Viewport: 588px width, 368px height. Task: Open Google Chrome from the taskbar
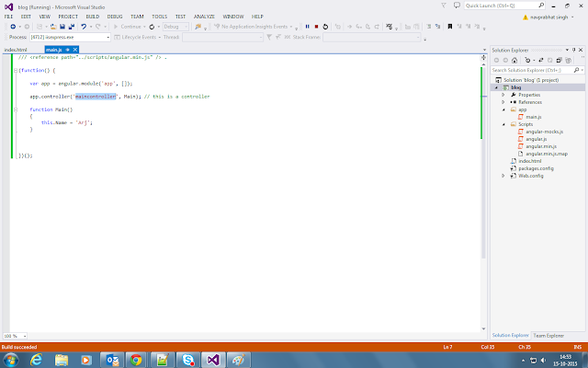tap(136, 360)
